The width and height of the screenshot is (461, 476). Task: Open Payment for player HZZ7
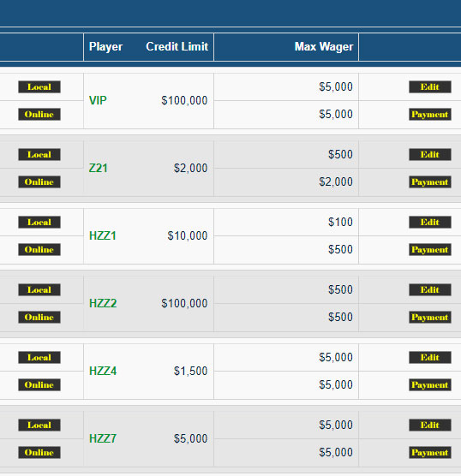tap(429, 452)
